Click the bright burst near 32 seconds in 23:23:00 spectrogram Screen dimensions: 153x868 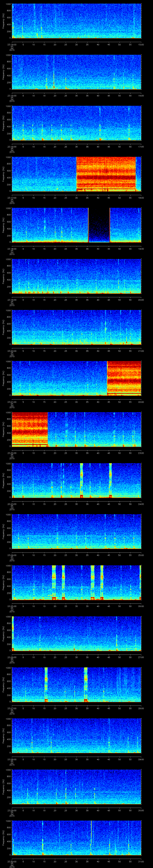pos(81,480)
